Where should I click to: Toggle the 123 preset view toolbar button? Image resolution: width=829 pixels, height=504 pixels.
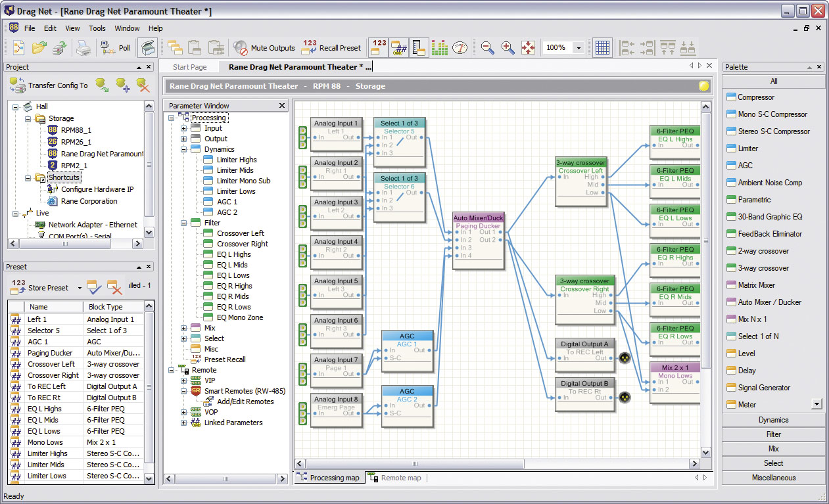click(x=379, y=48)
